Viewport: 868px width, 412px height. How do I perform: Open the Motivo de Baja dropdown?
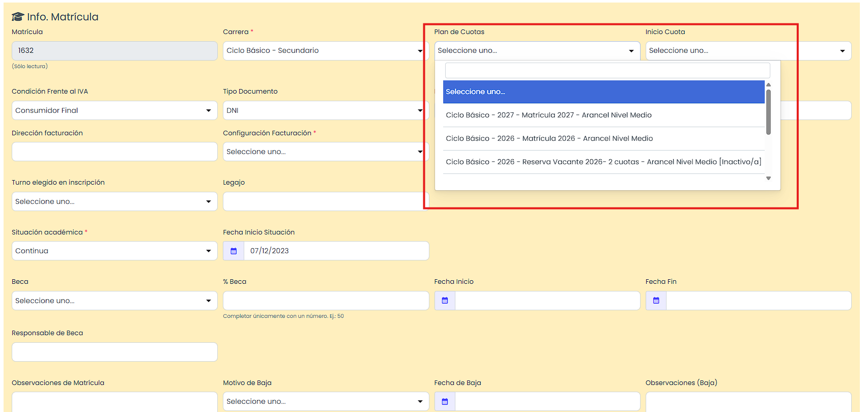pos(326,401)
